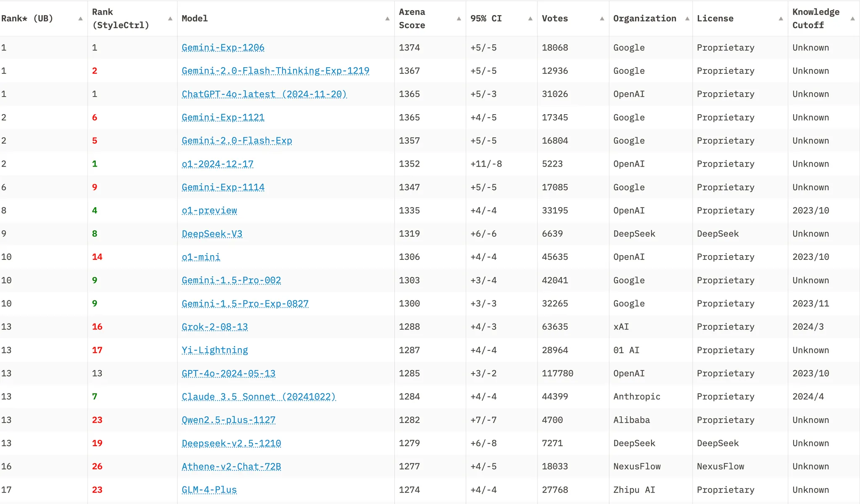Open the DeepSeek-V3 model link
The image size is (860, 504).
coord(212,234)
